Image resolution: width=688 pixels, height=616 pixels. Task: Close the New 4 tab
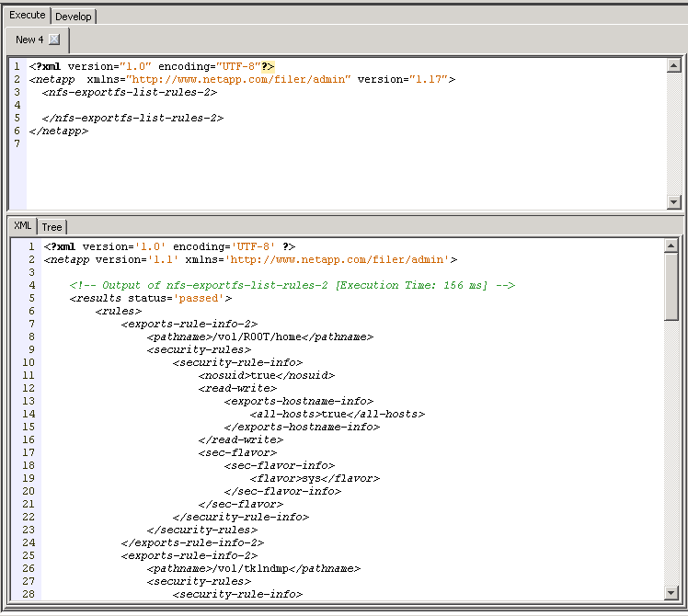pyautogui.click(x=54, y=40)
